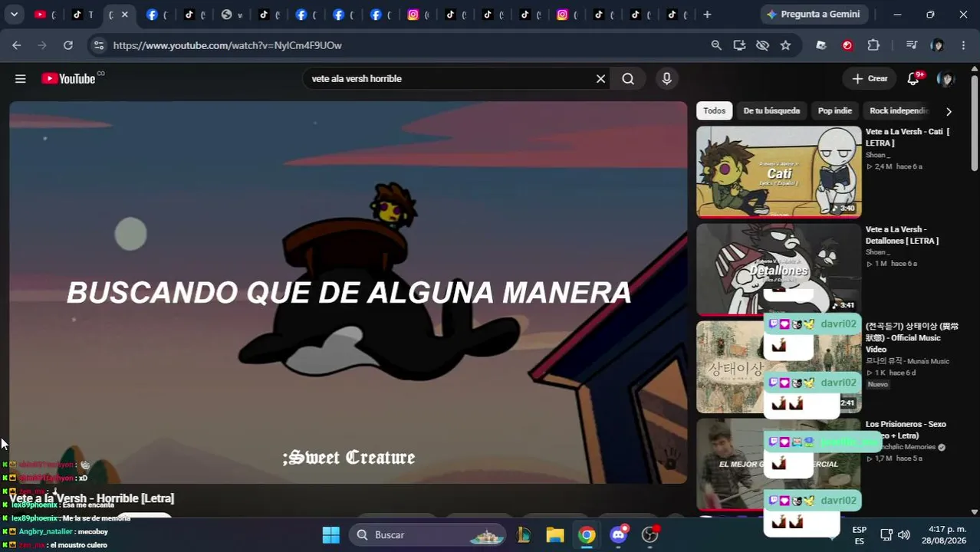The image size is (980, 552).
Task: Go back in the browser
Action: (17, 45)
